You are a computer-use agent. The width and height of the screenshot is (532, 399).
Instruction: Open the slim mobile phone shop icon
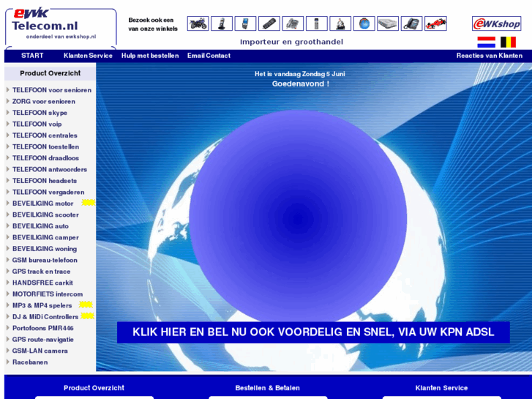click(317, 23)
